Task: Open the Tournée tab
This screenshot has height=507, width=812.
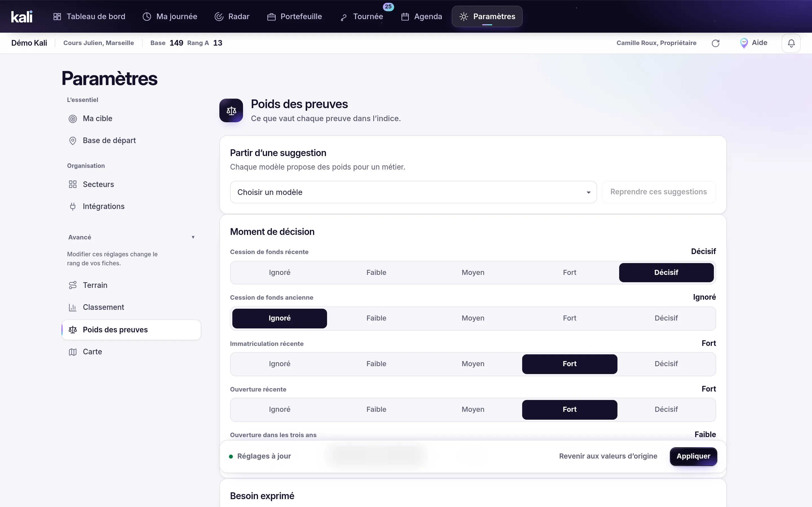Action: [x=362, y=16]
